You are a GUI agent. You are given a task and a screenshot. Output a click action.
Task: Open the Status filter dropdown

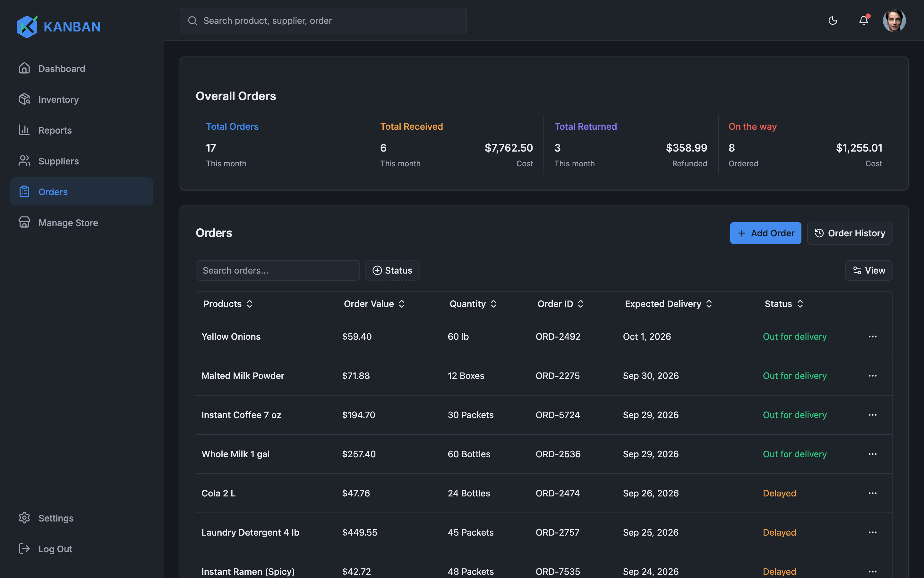coord(392,270)
